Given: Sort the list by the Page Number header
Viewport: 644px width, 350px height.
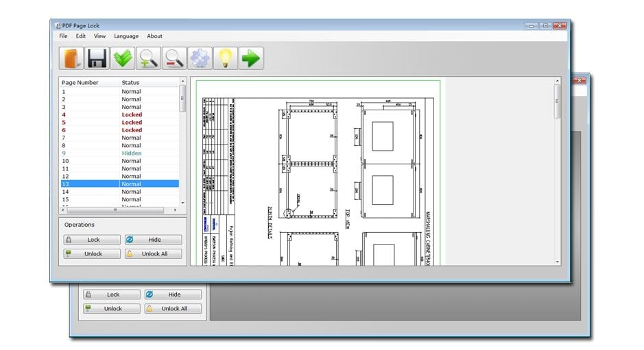Looking at the screenshot, I should [80, 82].
